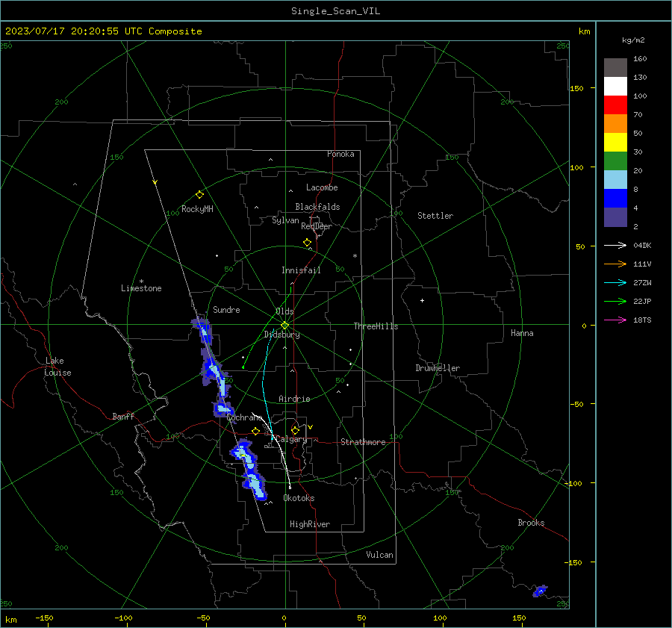Screen dimensions: 672x628
Task: Click the grey 130-160 color swatch
Action: pos(615,68)
